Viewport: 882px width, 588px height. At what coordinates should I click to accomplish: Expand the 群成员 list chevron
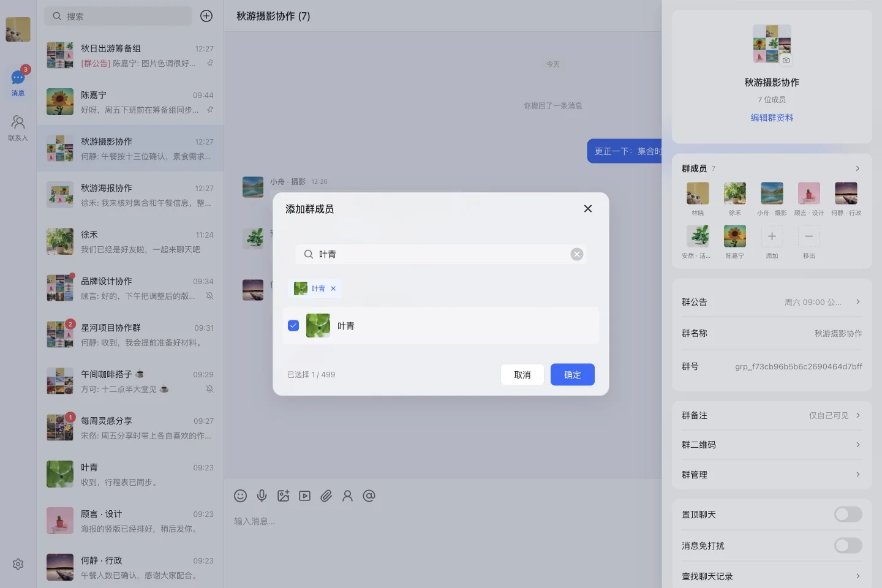point(858,168)
